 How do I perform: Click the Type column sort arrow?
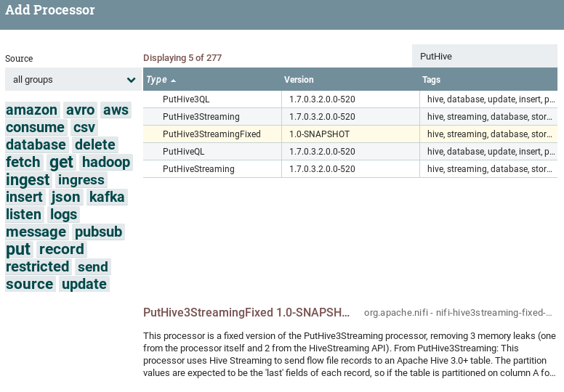pos(174,81)
